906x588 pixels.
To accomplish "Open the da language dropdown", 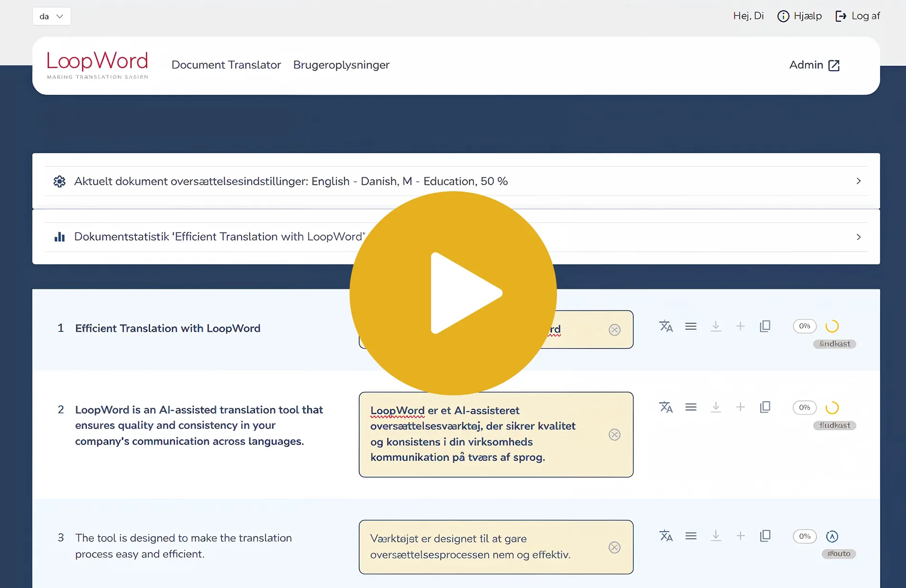I will 51,16.
